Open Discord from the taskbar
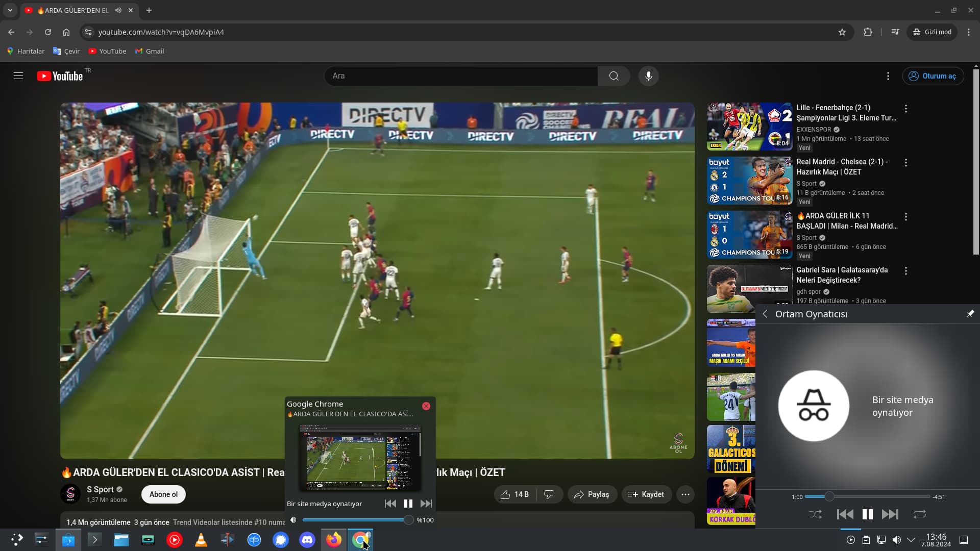 tap(307, 540)
